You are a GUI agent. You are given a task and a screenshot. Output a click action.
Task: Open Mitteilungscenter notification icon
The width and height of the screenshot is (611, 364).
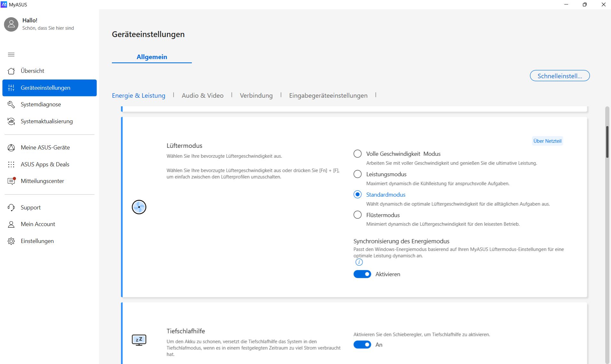point(11,181)
